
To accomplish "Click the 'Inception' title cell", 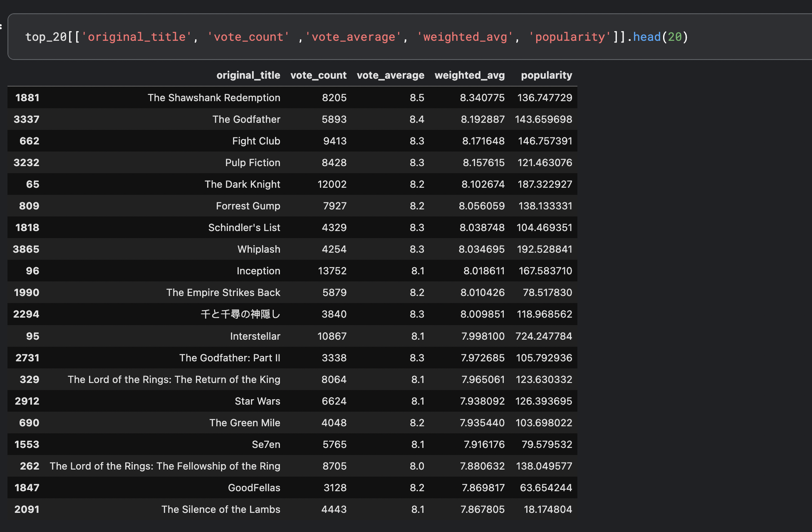I will [258, 271].
